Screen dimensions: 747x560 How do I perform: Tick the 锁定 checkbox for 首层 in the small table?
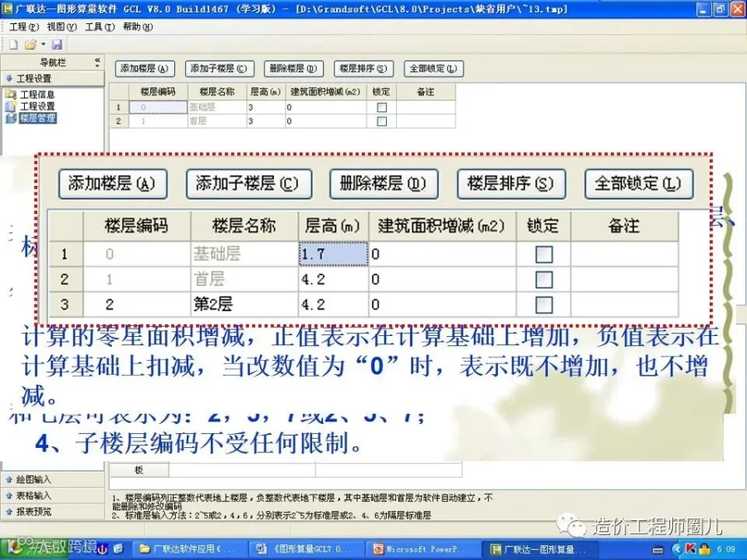click(x=382, y=121)
